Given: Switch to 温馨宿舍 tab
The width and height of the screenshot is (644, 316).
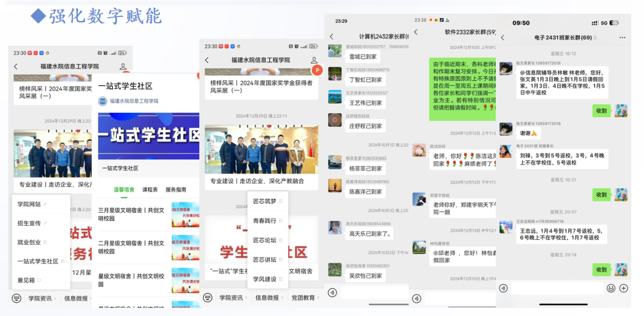Looking at the screenshot, I should [x=124, y=189].
